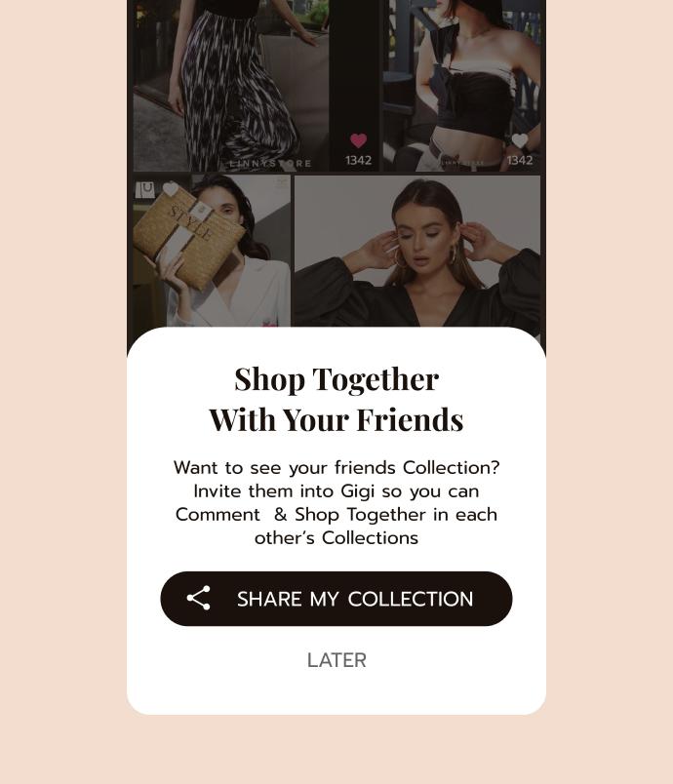This screenshot has height=784, width=673.
Task: Tap the shopping bag icon on straw clutch photo
Action: coord(145,190)
